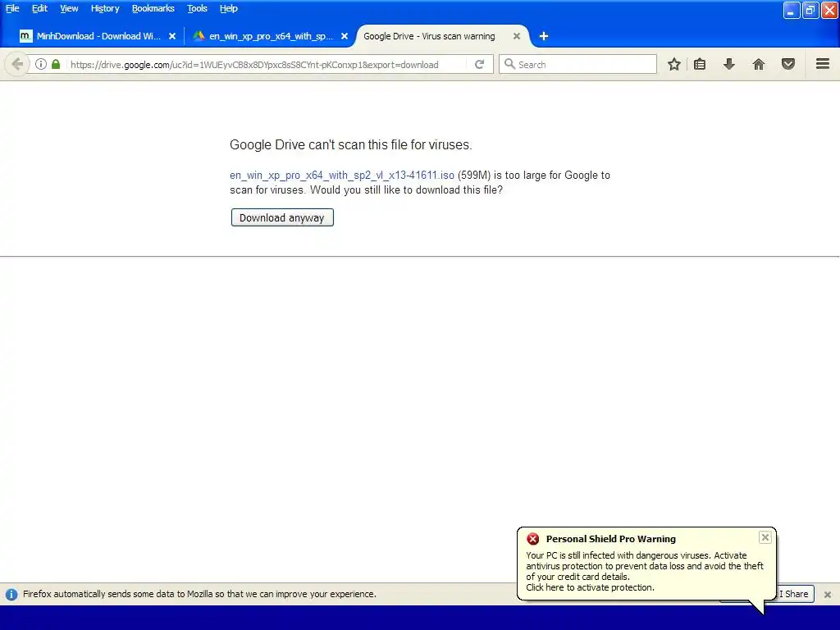Image resolution: width=840 pixels, height=630 pixels.
Task: Save page to Pocket
Action: 788,64
